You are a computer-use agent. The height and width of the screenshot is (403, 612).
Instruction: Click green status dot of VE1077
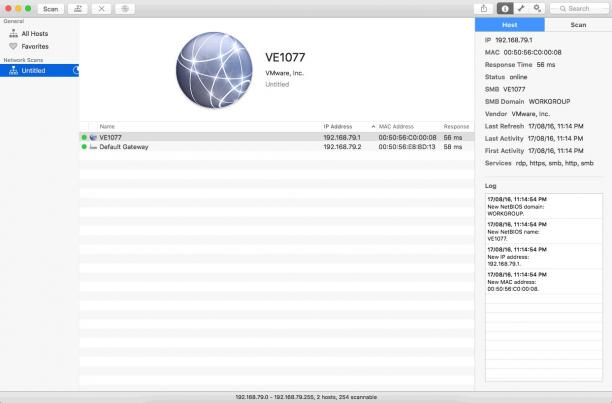tap(84, 137)
